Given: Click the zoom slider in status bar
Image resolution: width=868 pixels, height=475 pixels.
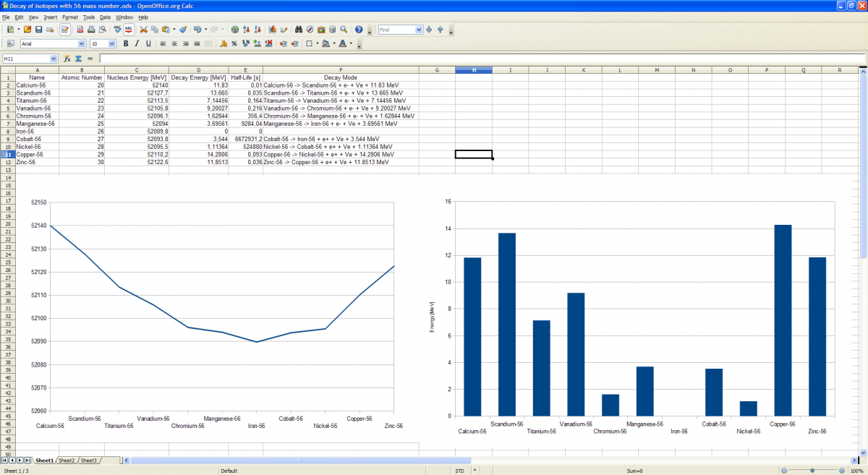Looking at the screenshot, I should (812, 471).
